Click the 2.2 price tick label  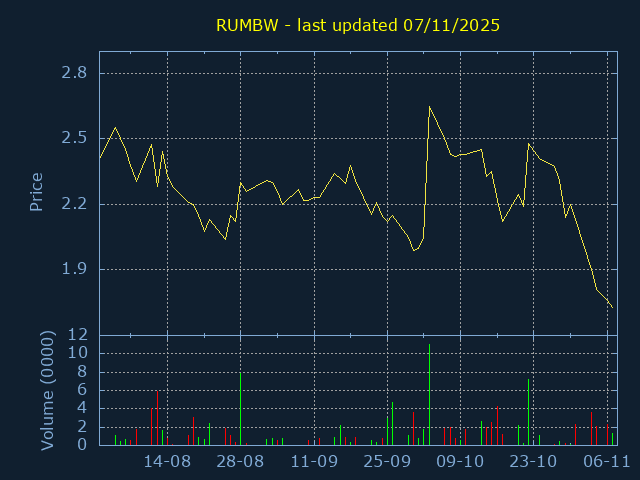pos(73,204)
